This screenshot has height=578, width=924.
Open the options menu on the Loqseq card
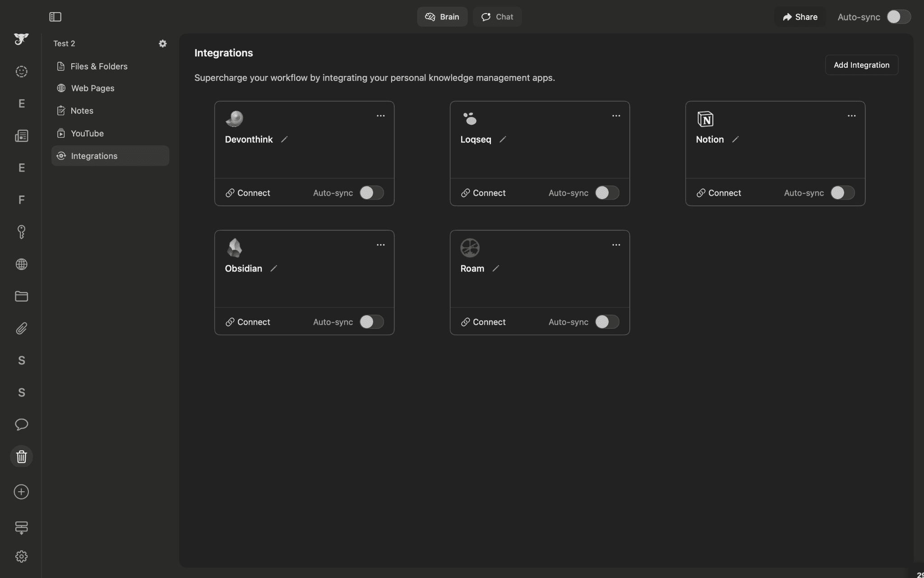coord(616,116)
